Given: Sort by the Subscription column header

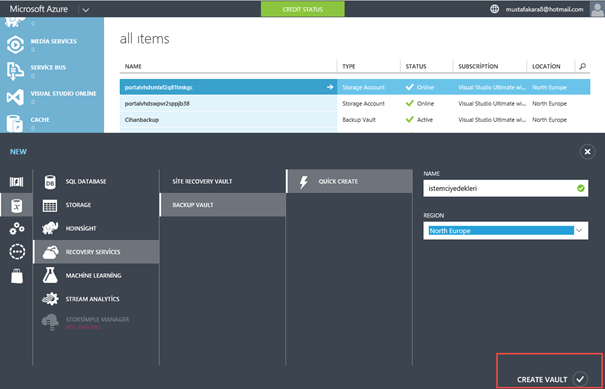Looking at the screenshot, I should (478, 66).
